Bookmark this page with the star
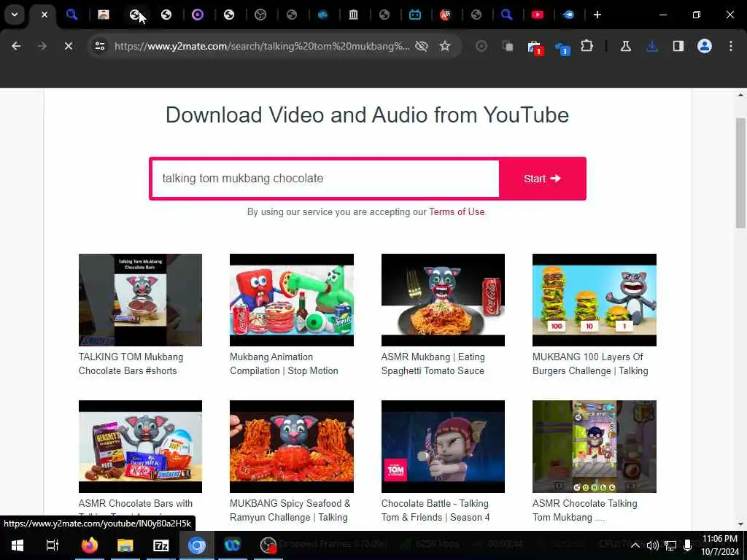 pos(445,46)
